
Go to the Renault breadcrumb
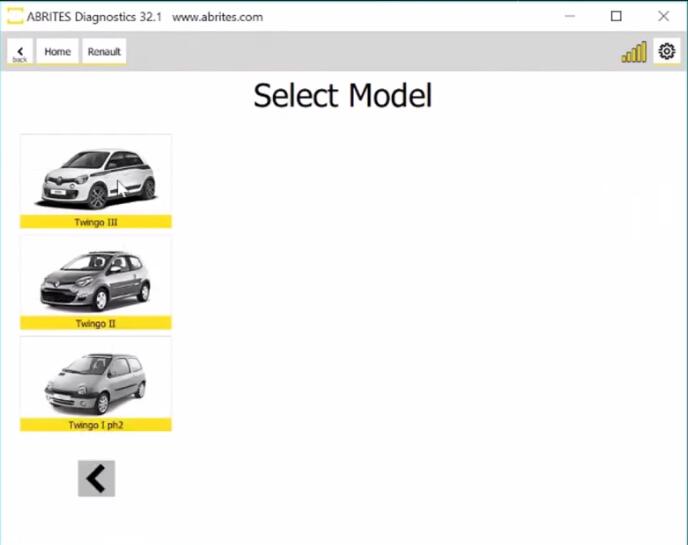click(x=104, y=52)
